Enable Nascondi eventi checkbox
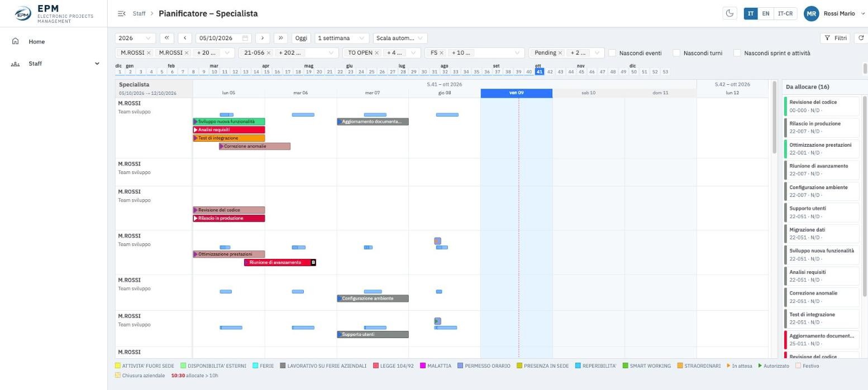868x390 pixels. pyautogui.click(x=612, y=53)
